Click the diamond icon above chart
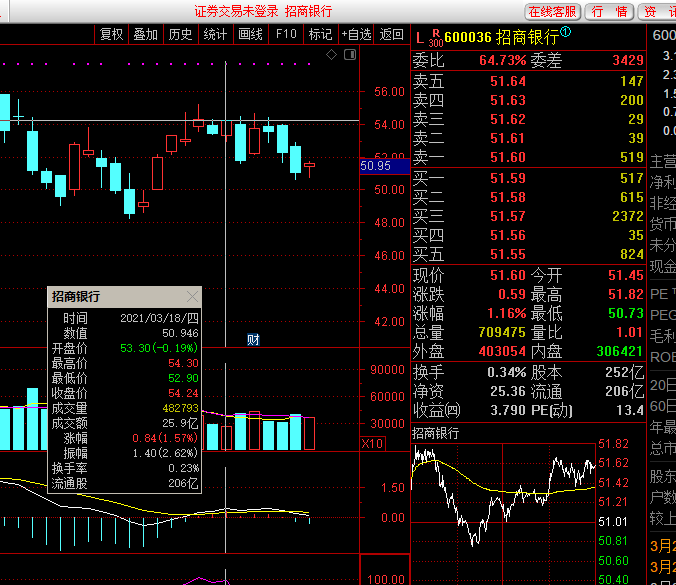 (x=331, y=55)
